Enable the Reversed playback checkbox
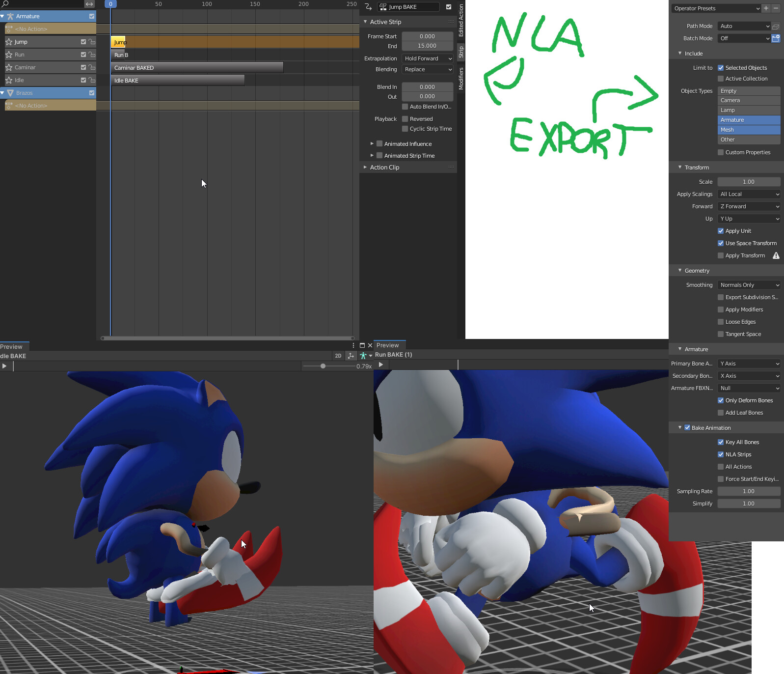 click(x=405, y=119)
